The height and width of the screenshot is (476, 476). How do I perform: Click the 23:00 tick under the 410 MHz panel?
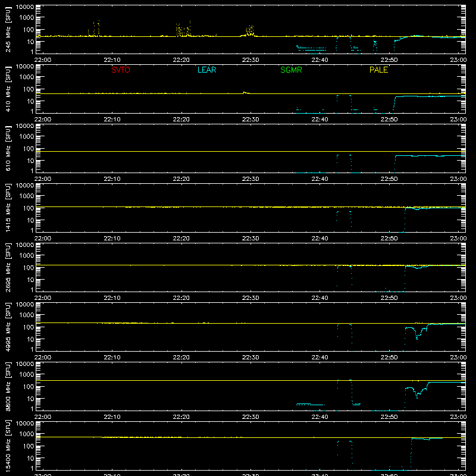458,120
